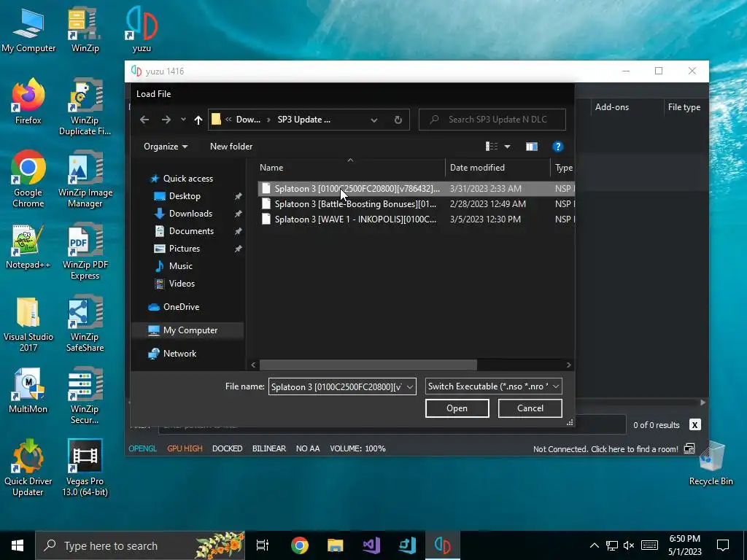The width and height of the screenshot is (747, 560).
Task: Open Task View from the taskbar
Action: click(263, 545)
